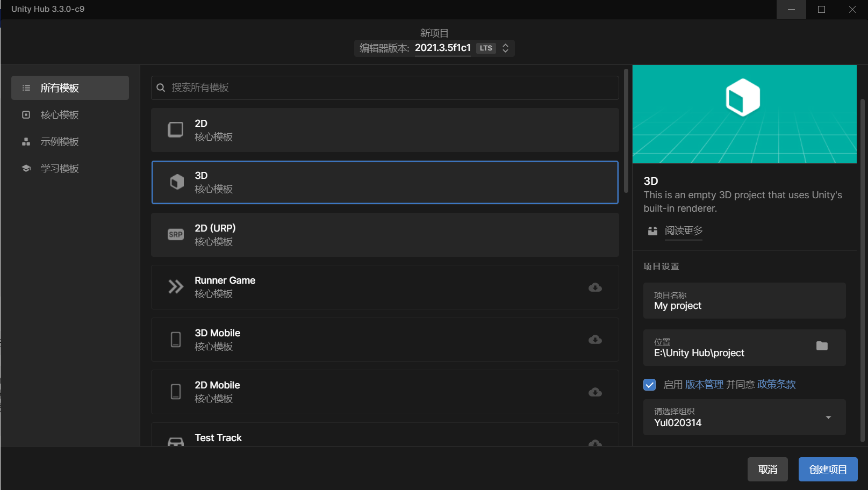This screenshot has width=868, height=490.
Task: Switch to Core Templates (核心模板) tab
Action: [70, 115]
